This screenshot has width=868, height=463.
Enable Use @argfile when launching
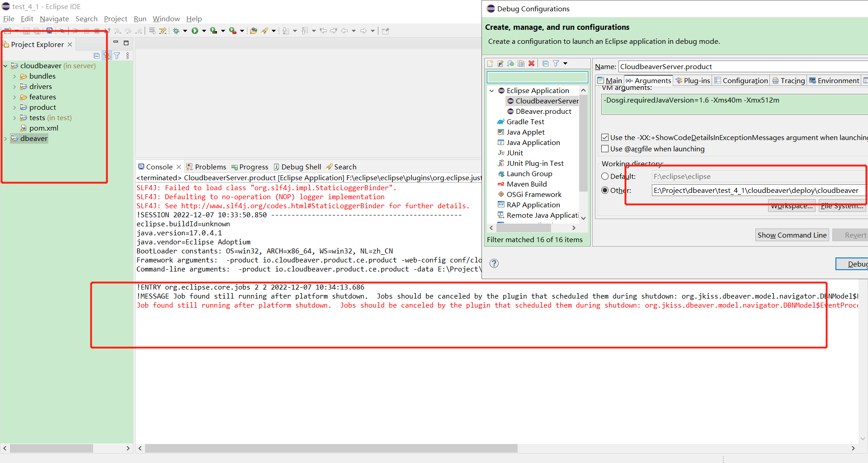[605, 149]
